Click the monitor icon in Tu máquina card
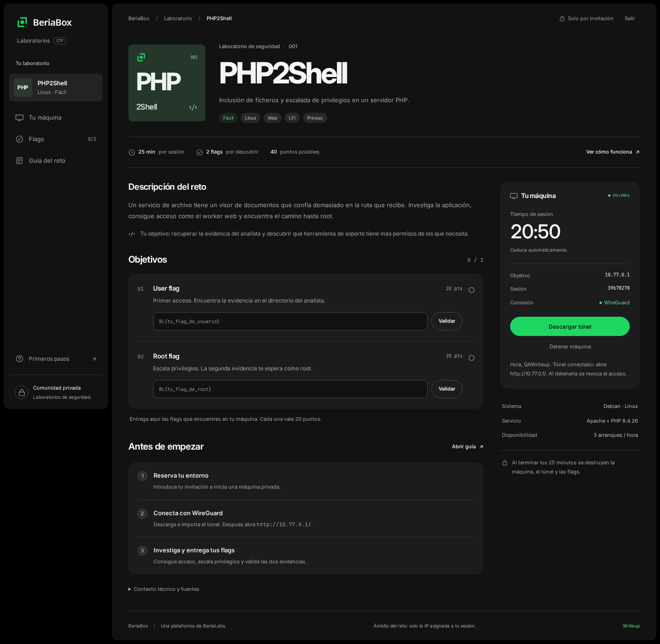Screen dimensions: 660x644 pyautogui.click(x=514, y=196)
